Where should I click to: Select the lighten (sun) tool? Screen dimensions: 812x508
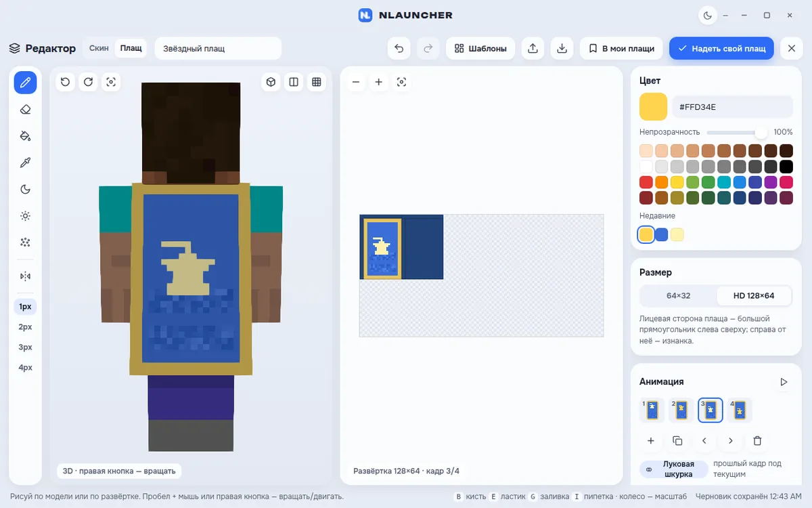tap(26, 216)
